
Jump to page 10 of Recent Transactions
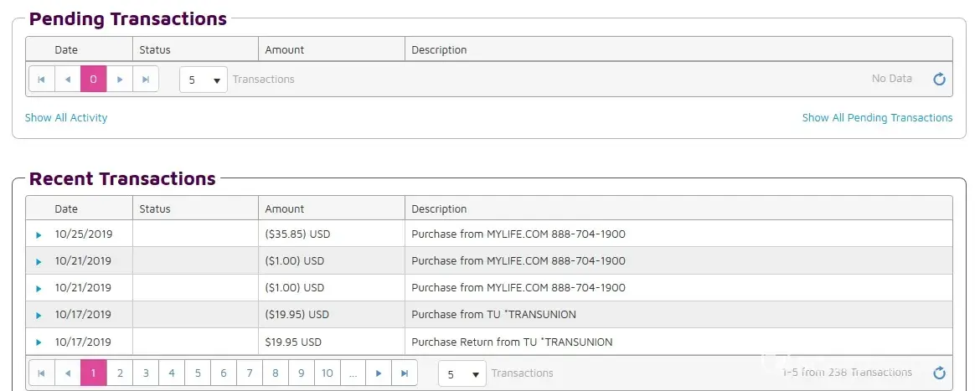click(327, 373)
